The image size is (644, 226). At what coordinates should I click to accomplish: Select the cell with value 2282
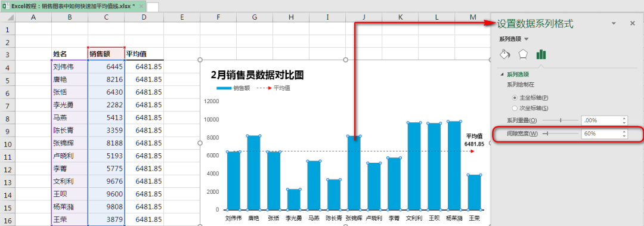coord(106,105)
